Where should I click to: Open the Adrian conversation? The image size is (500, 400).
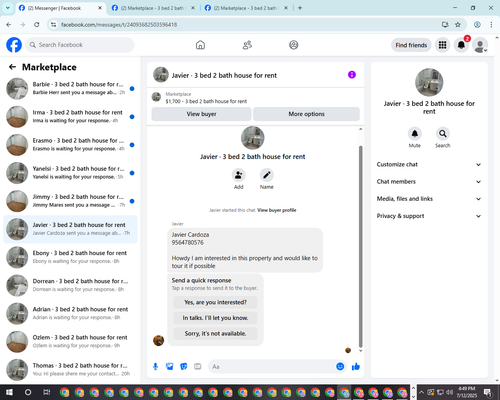pos(70,314)
